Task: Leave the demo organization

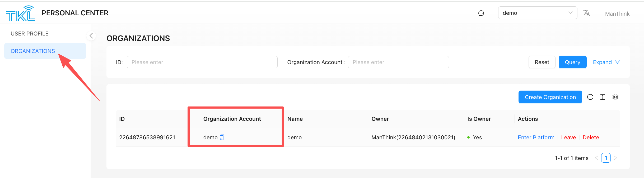Action: pyautogui.click(x=568, y=137)
